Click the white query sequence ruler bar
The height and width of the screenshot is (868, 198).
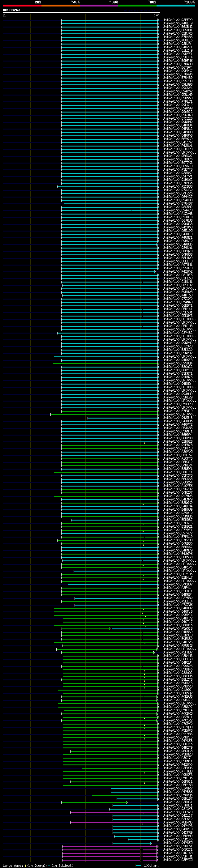82,13
